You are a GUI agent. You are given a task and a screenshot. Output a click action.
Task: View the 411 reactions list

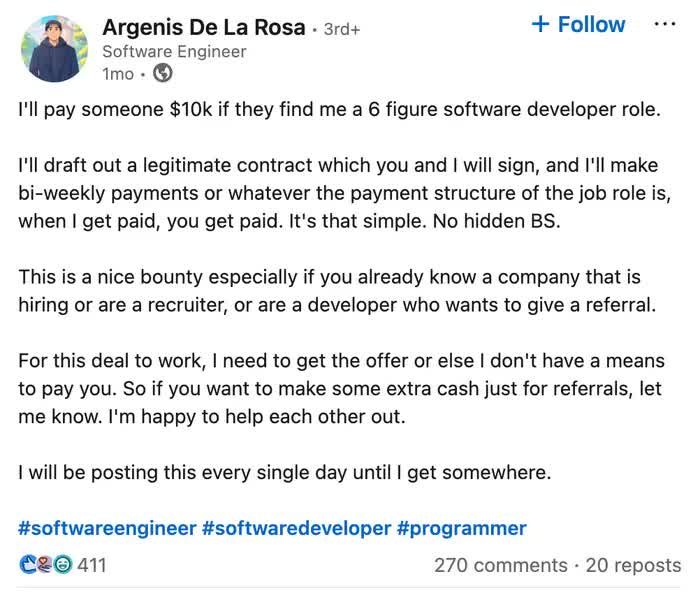[92, 566]
